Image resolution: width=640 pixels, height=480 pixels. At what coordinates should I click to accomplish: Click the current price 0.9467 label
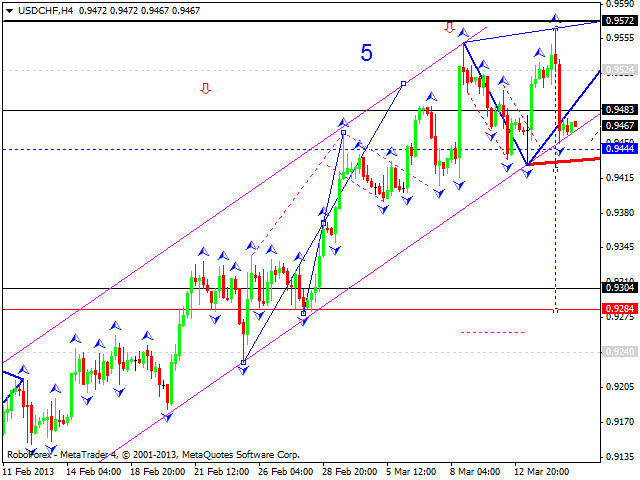click(x=620, y=125)
